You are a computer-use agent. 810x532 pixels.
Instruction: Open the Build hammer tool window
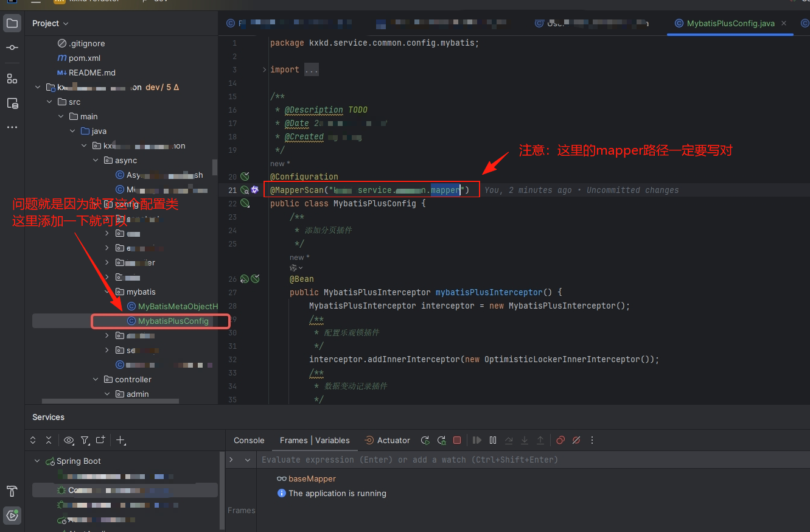(12, 491)
